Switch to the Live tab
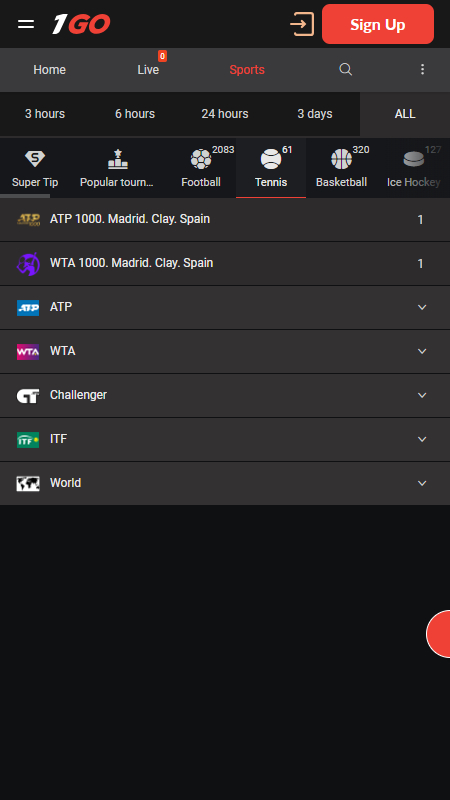450x800 pixels. 148,70
